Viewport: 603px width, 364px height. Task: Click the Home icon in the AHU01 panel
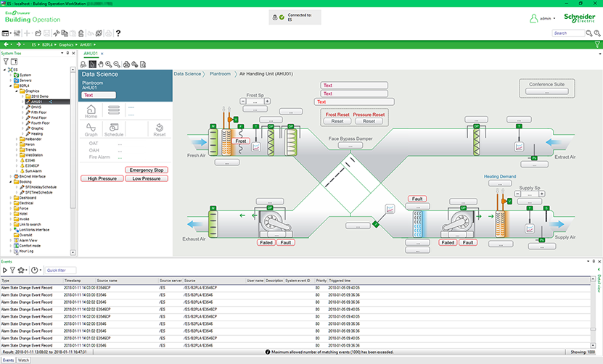click(91, 109)
